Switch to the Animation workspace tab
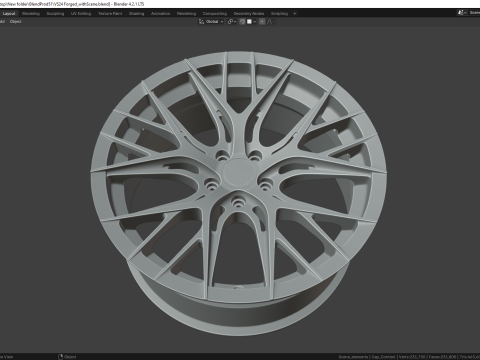This screenshot has height=360, width=480. (160, 14)
